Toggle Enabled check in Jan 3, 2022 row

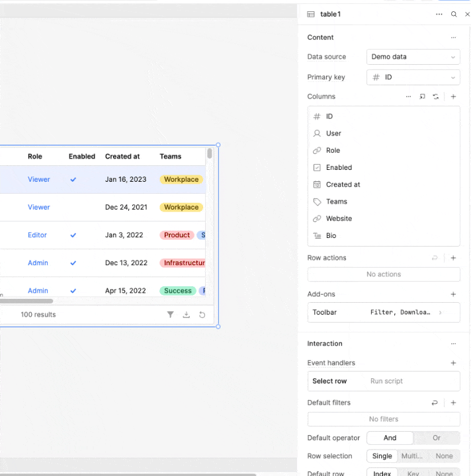(73, 235)
